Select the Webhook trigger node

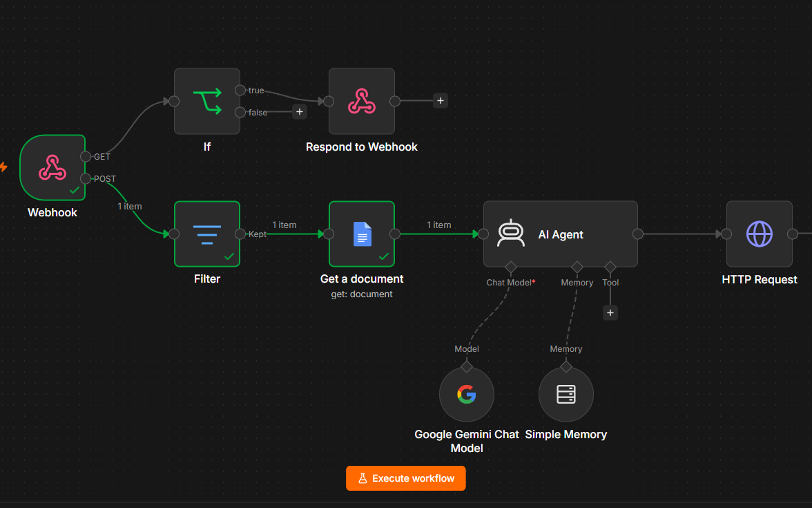tap(52, 167)
